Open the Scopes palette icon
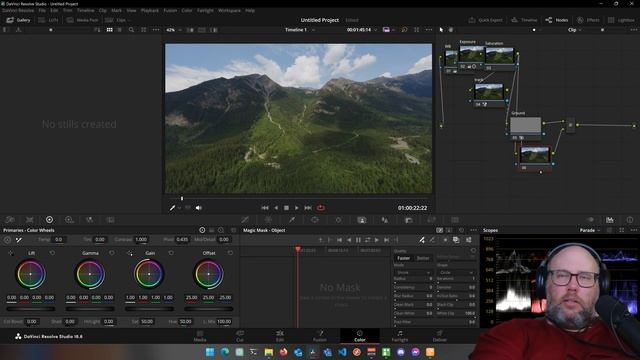640x360 pixels. coord(610,220)
